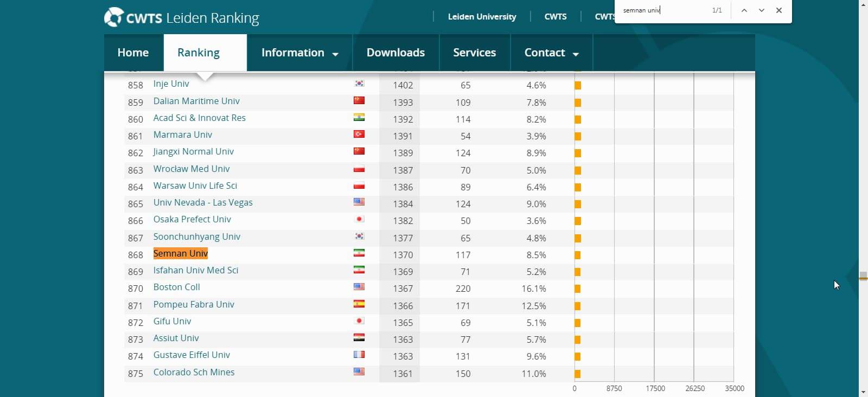Open Soonchunhyang Univ entry

[197, 236]
